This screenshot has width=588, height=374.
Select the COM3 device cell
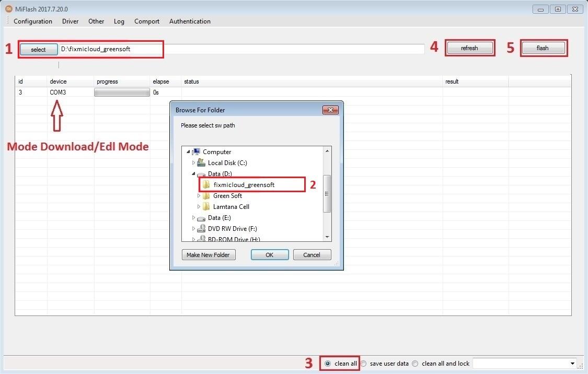[x=57, y=92]
